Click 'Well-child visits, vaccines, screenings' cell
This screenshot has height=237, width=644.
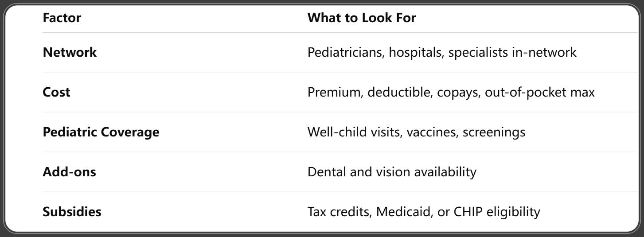coord(417,132)
